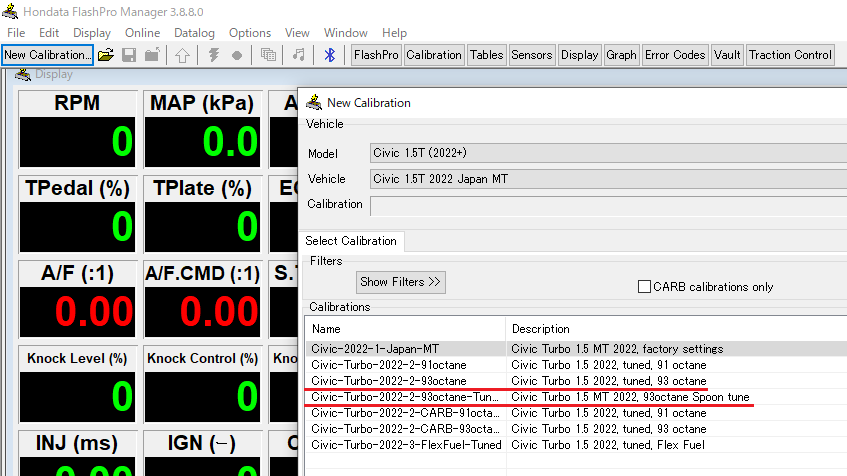Click the Traction Control toolbar button
This screenshot has width=847, height=476.
click(790, 55)
